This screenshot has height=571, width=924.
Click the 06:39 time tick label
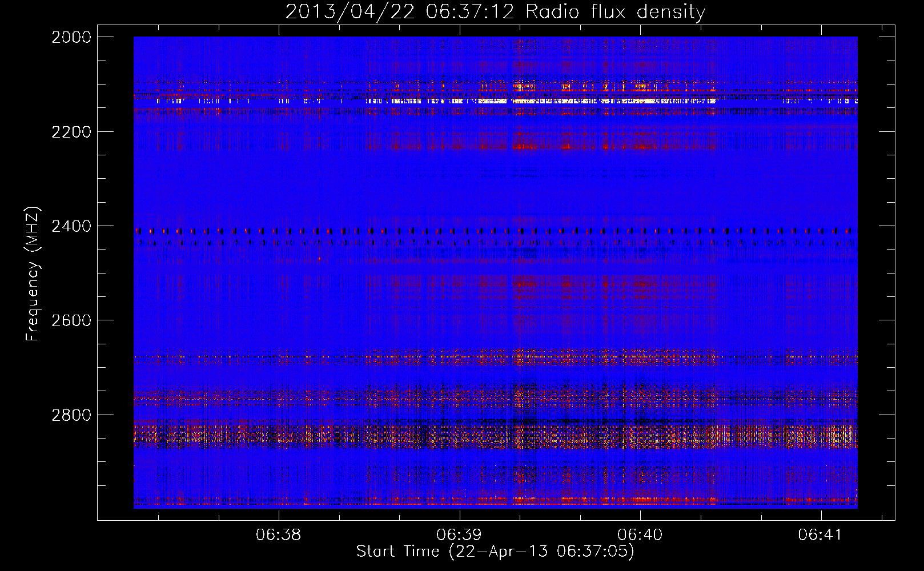[459, 535]
